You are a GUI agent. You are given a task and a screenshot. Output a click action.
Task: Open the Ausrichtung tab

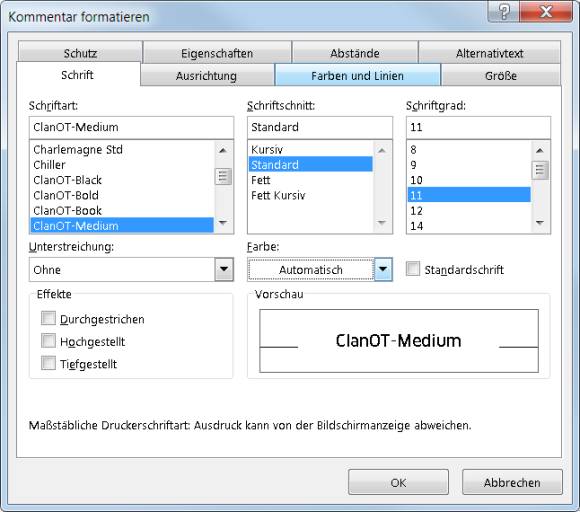pos(206,75)
